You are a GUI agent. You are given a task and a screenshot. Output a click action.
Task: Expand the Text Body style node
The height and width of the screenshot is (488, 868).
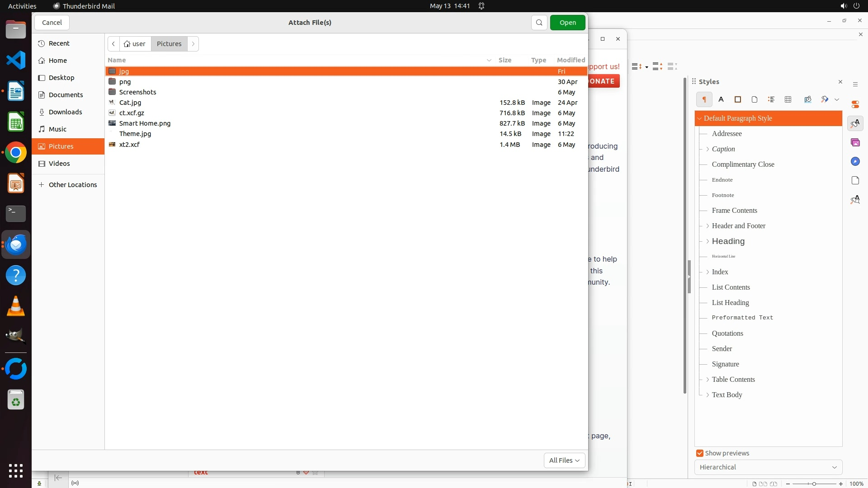[x=708, y=395]
